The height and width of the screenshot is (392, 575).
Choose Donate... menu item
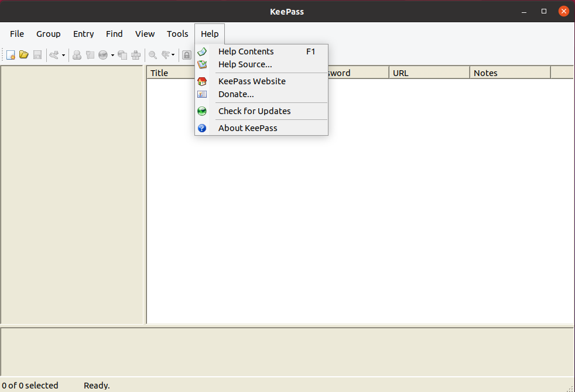point(262,94)
